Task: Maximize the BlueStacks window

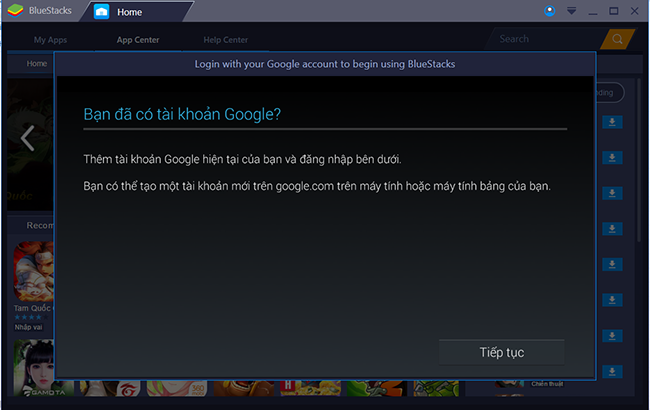Action: pyautogui.click(x=614, y=11)
